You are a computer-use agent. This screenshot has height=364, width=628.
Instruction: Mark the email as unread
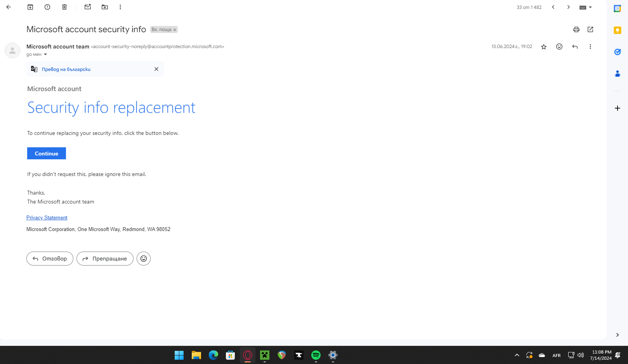[x=88, y=7]
